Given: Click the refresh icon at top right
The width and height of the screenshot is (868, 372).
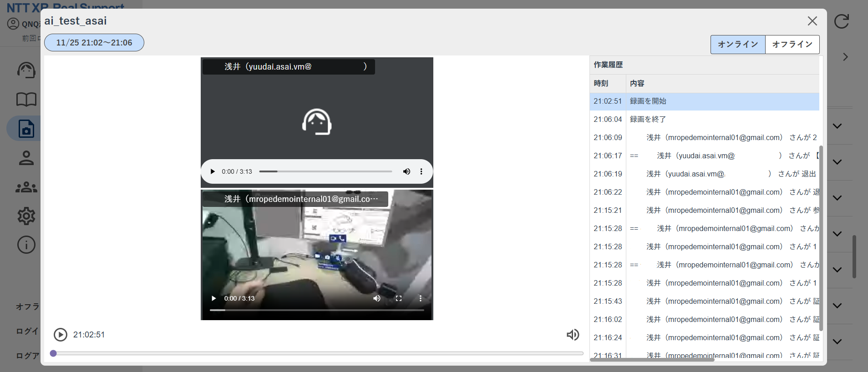Looking at the screenshot, I should [x=842, y=21].
